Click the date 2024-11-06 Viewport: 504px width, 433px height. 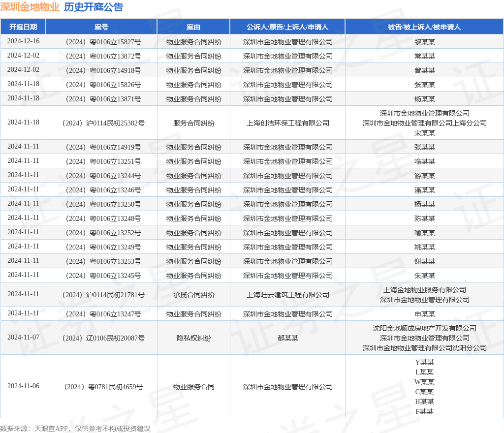23,386
